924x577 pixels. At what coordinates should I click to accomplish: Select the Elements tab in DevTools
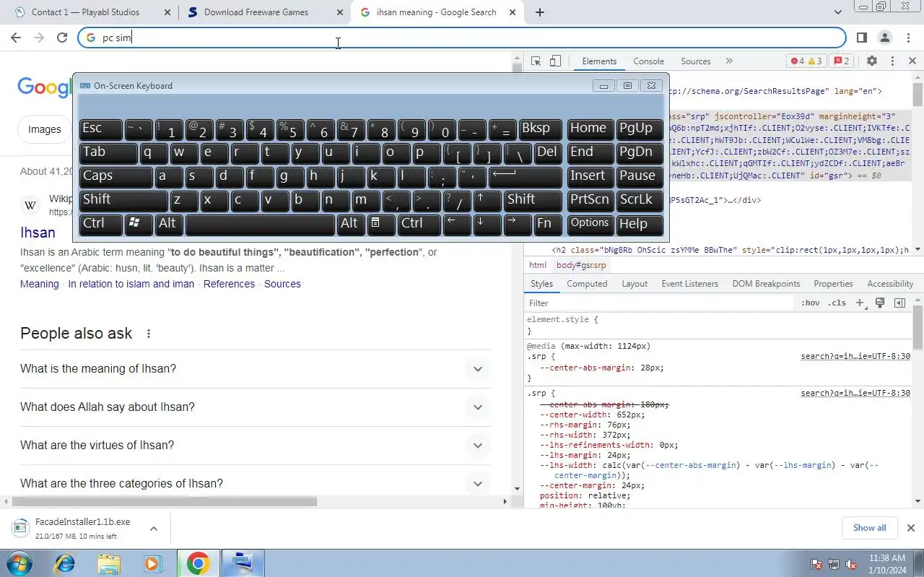click(599, 61)
